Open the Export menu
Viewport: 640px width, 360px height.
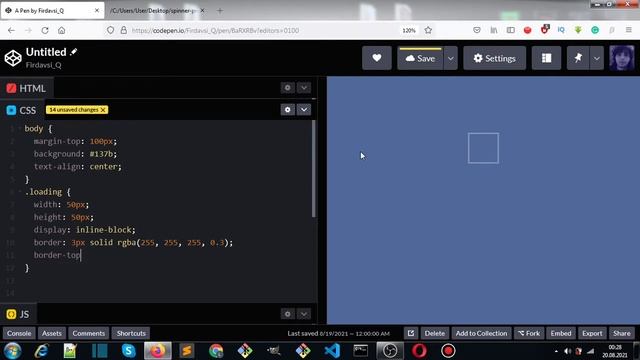coord(592,333)
